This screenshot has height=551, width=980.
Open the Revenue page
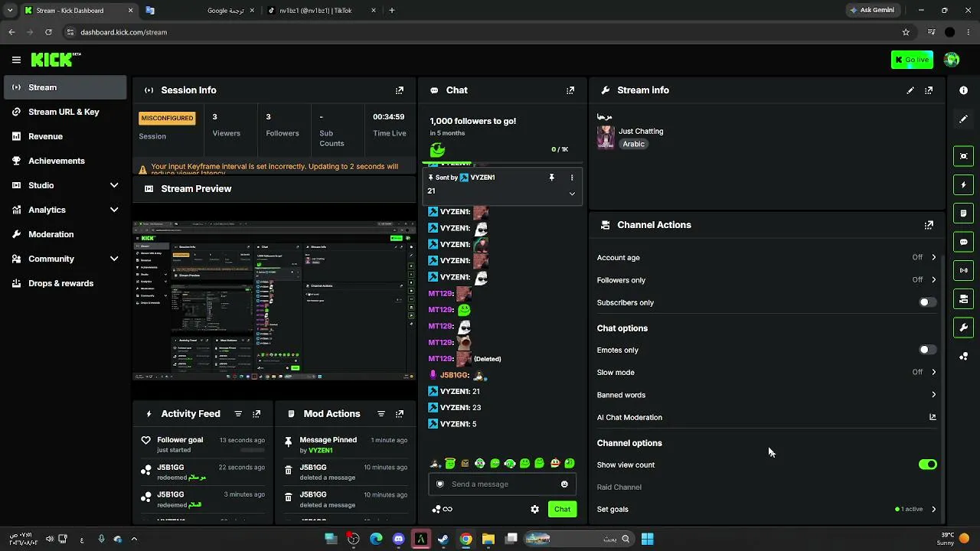(x=65, y=136)
